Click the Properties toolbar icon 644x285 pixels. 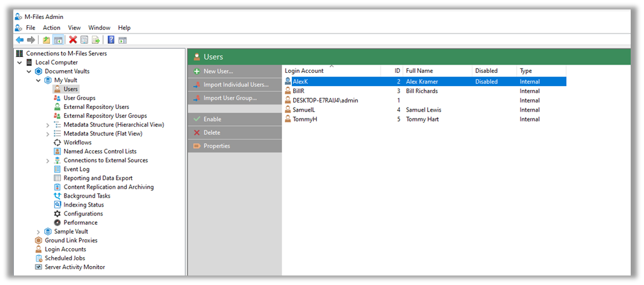pos(84,40)
